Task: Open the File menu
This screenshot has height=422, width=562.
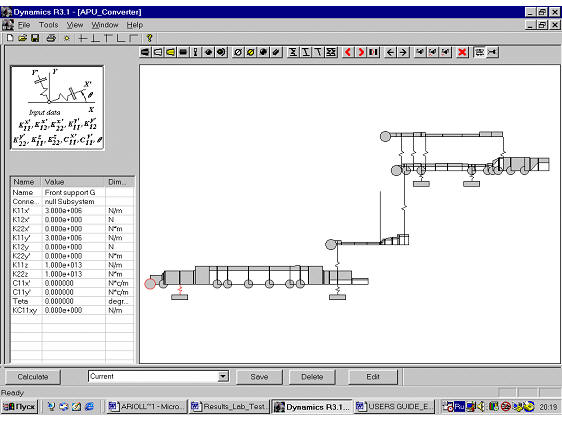Action: (x=24, y=25)
